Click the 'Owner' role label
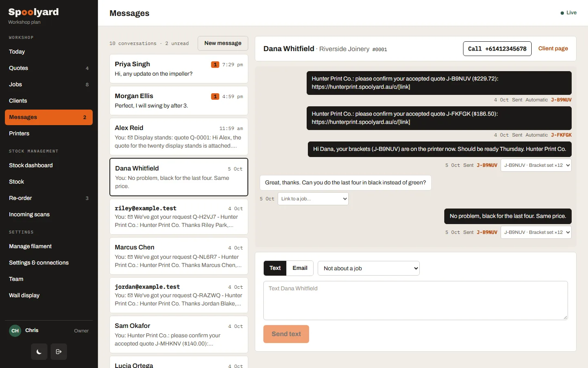The width and height of the screenshot is (588, 368). (81, 331)
